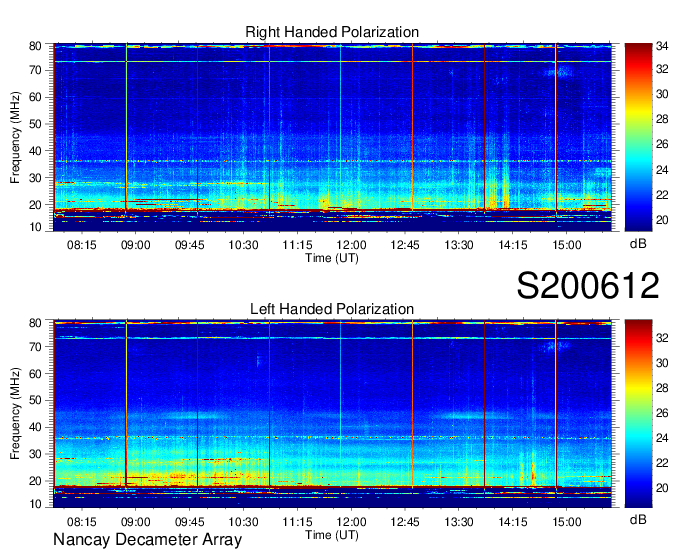This screenshot has height=552, width=680.
Task: Click the 30 MHz tick label on the upper plot
Action: [35, 178]
